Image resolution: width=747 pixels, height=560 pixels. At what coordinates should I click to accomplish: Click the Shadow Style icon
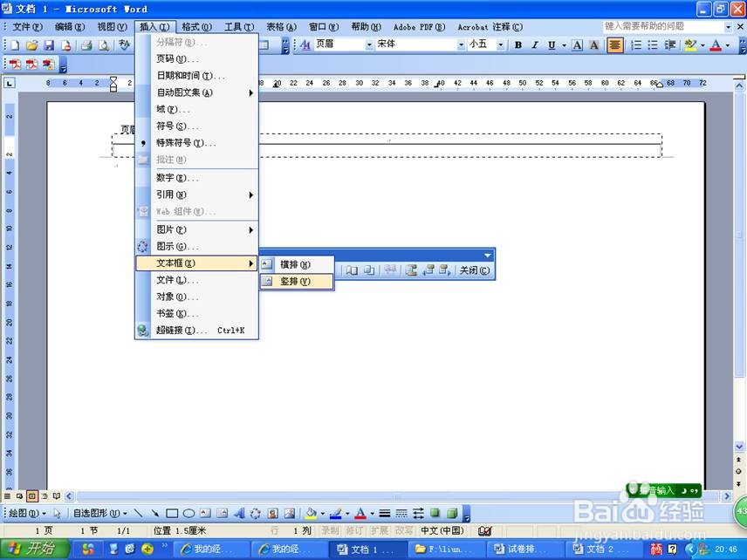pos(435,513)
